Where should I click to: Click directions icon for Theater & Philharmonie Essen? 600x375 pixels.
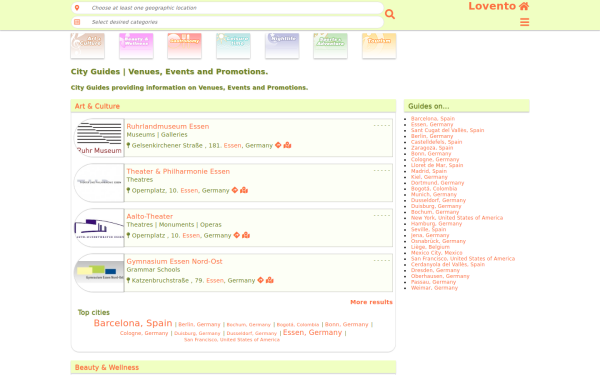[x=235, y=190]
